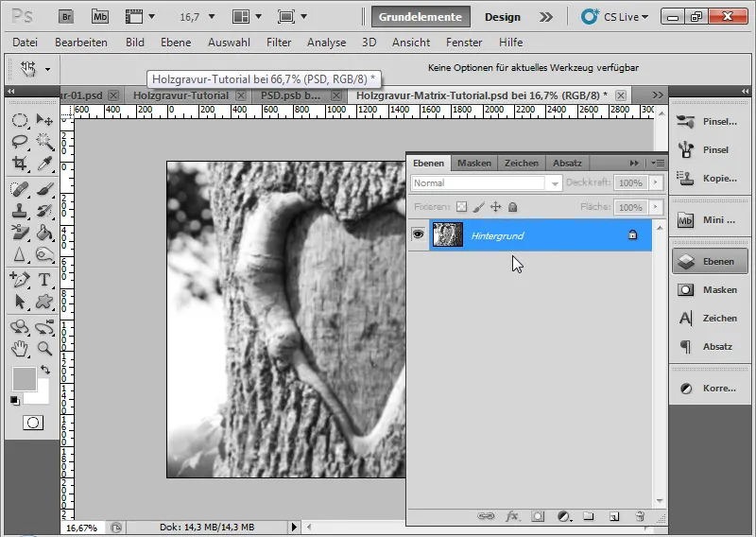Select the Type tool

tap(44, 279)
